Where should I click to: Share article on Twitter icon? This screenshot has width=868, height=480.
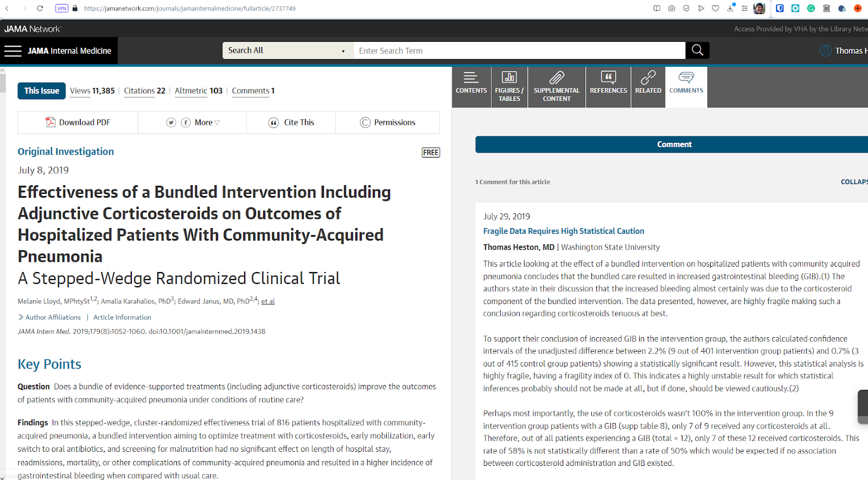(171, 123)
